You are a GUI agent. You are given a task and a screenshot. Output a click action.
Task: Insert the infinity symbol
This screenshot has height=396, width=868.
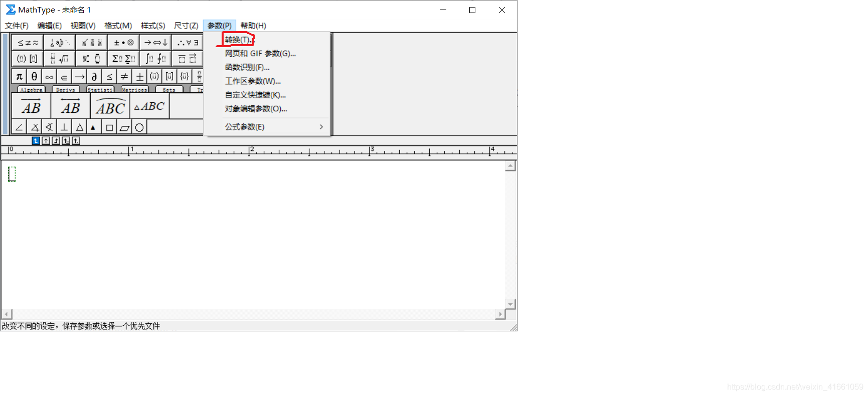pos(49,76)
